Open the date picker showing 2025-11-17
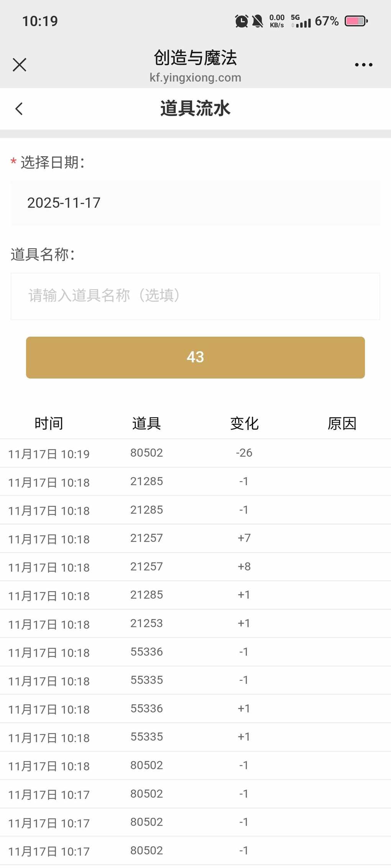Viewport: 391px width, 868px height. (x=195, y=203)
